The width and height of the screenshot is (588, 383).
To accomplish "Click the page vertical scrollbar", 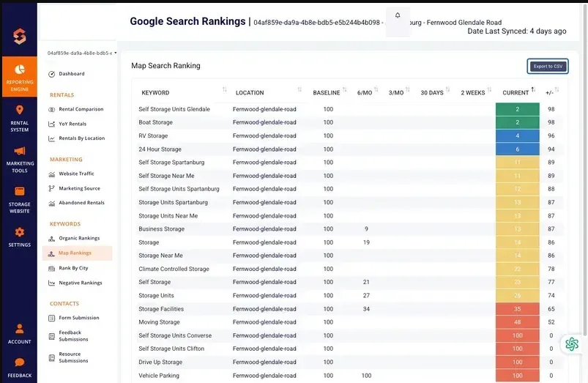I will [x=585, y=169].
